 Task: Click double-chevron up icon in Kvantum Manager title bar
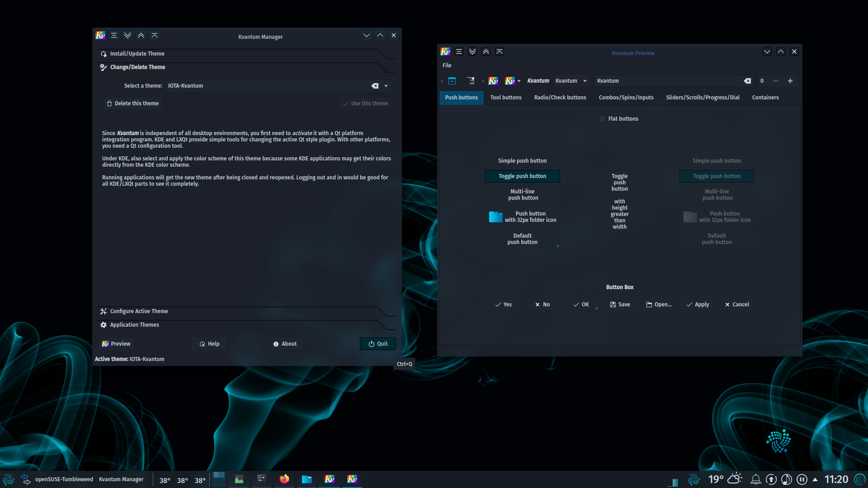click(x=141, y=35)
